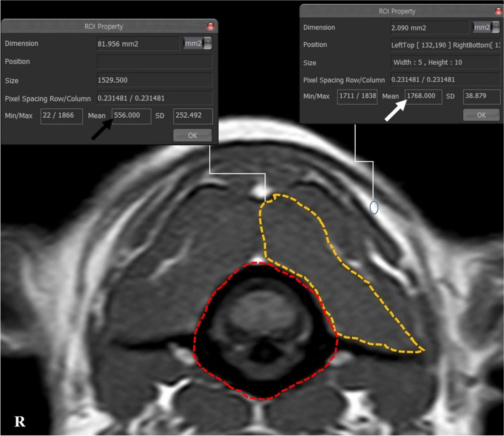
Task: Click the empty Position field in left dialog
Action: point(155,62)
